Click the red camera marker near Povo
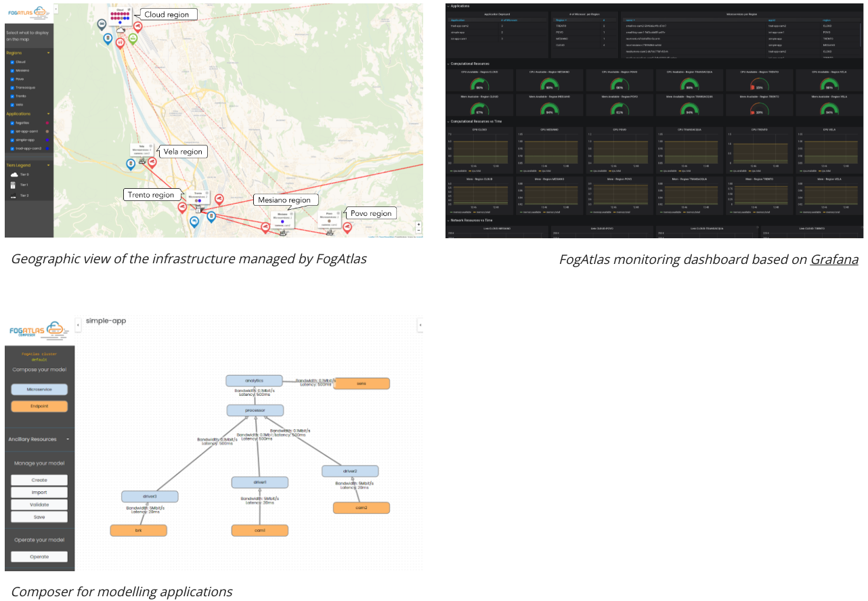 pyautogui.click(x=347, y=227)
